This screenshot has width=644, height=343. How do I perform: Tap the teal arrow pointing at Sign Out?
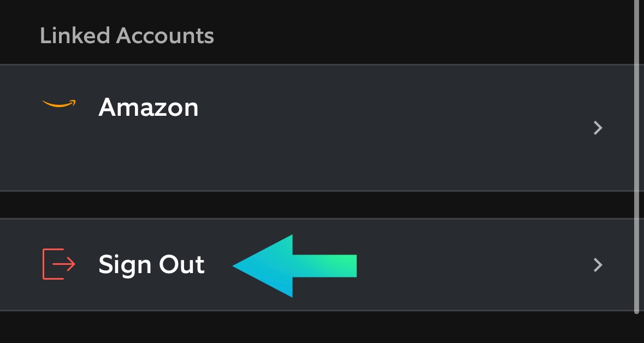294,266
